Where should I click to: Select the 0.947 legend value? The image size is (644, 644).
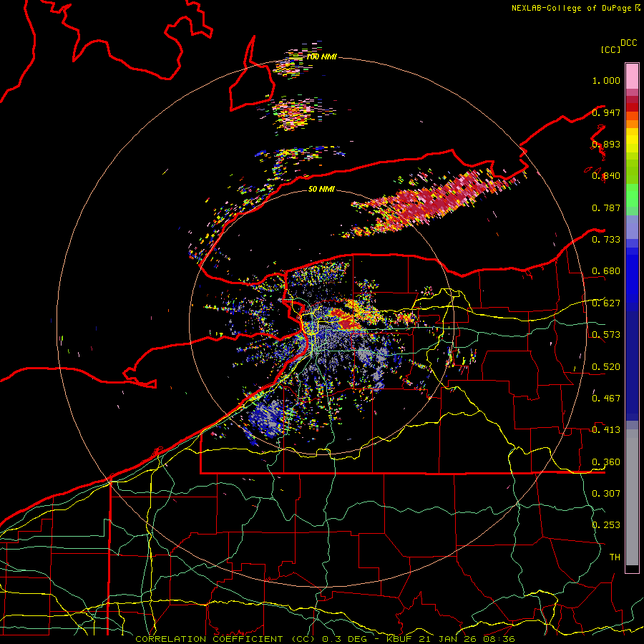[x=606, y=112]
